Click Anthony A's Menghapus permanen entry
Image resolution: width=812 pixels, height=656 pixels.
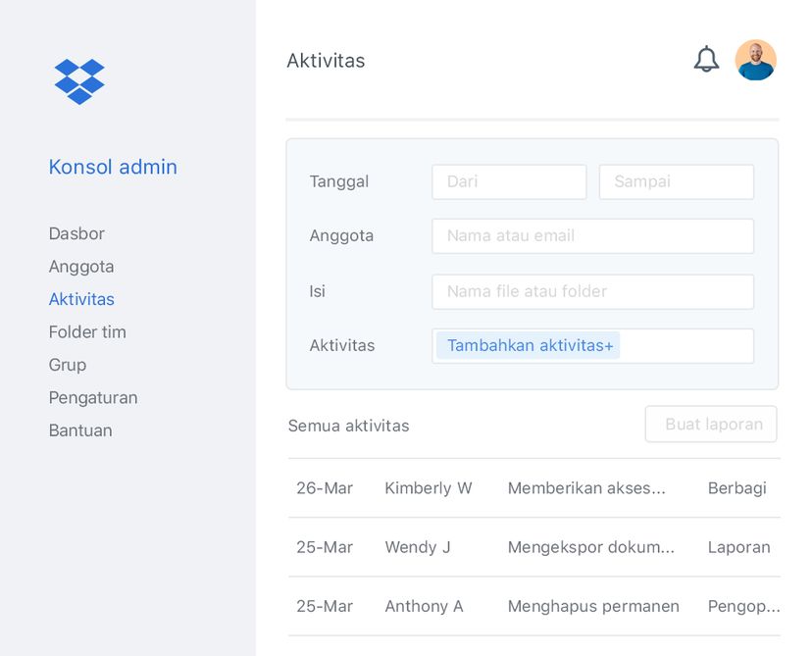point(534,606)
